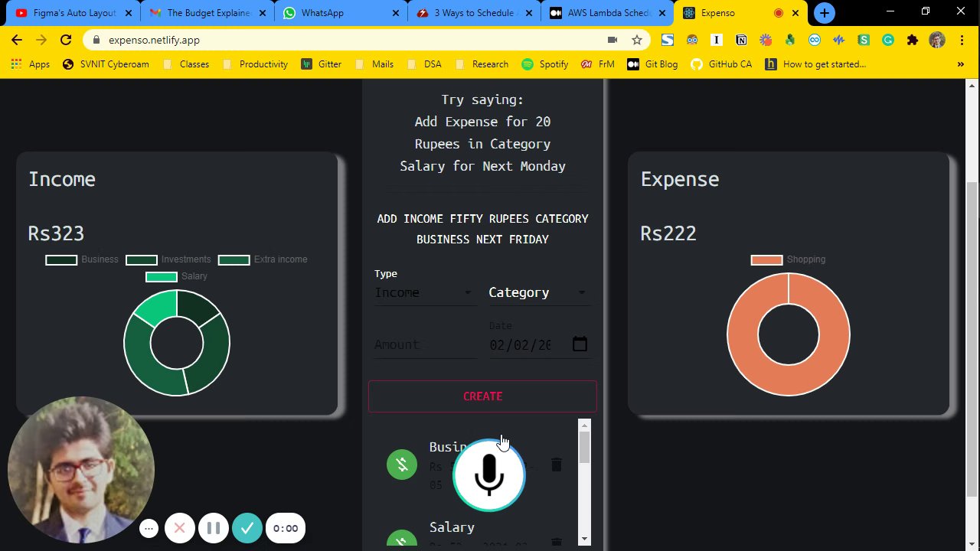Cancel the recording with the red X
Image resolution: width=980 pixels, height=551 pixels.
180,528
